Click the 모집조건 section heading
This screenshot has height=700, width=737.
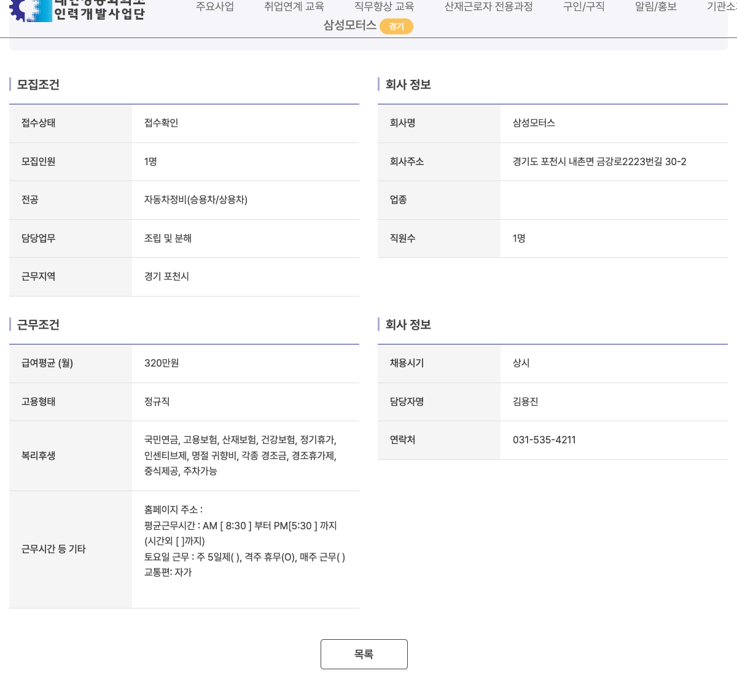pyautogui.click(x=38, y=85)
